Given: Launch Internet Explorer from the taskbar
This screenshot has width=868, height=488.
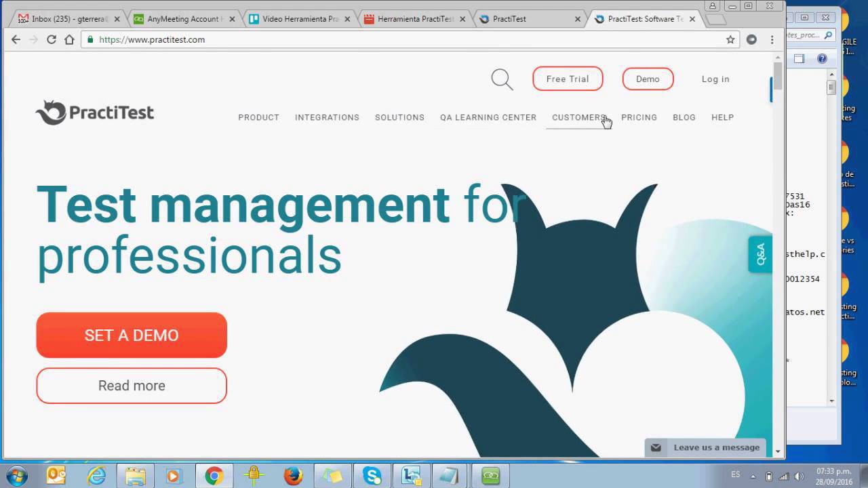Looking at the screenshot, I should coord(96,476).
